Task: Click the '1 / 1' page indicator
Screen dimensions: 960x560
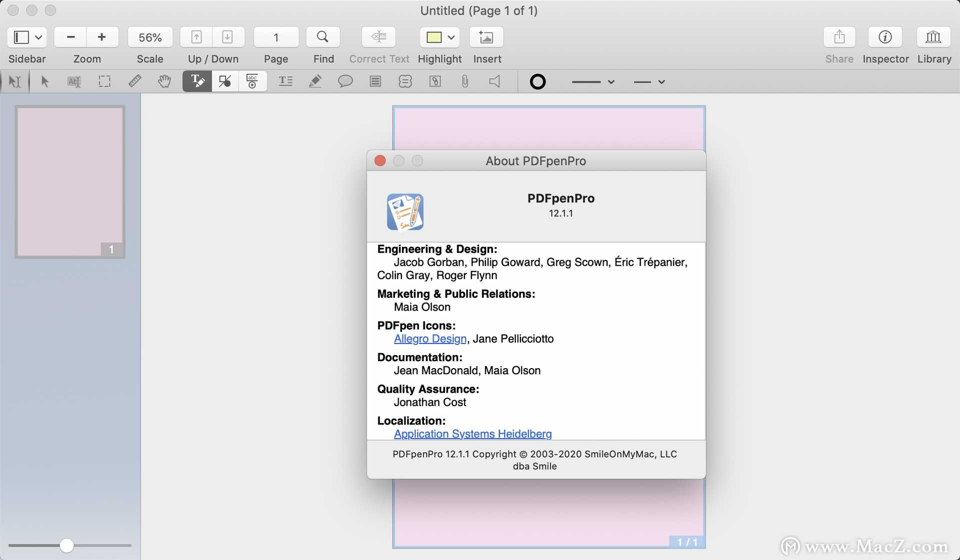Action: pos(687,542)
